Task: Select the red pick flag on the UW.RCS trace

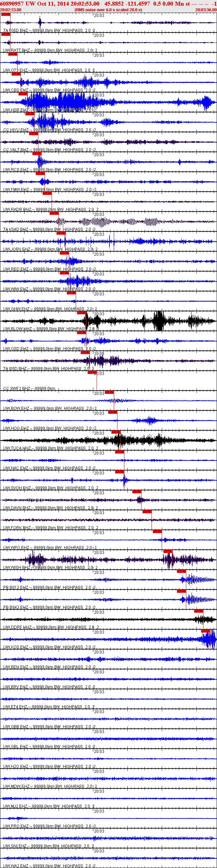Action: [x=37, y=153]
